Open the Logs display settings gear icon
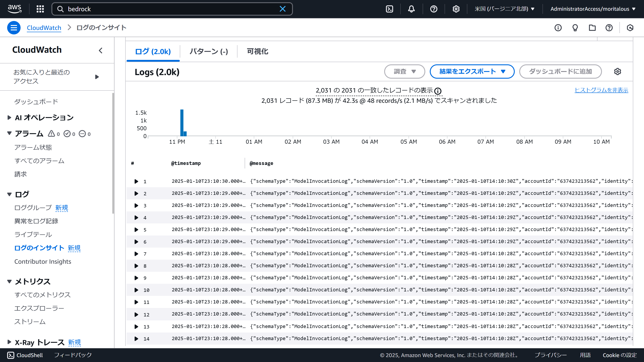The image size is (644, 362). point(617,72)
